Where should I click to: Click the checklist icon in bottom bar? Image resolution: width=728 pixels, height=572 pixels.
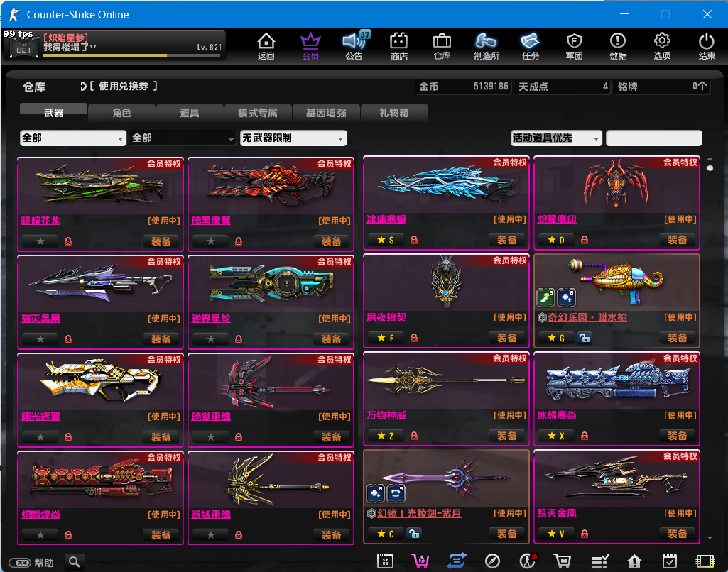click(599, 561)
